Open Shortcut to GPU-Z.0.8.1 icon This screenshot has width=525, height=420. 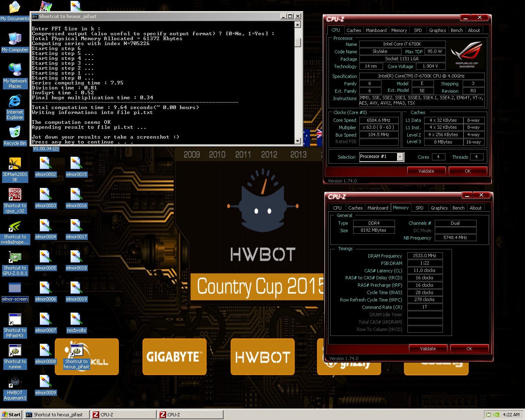click(15, 263)
